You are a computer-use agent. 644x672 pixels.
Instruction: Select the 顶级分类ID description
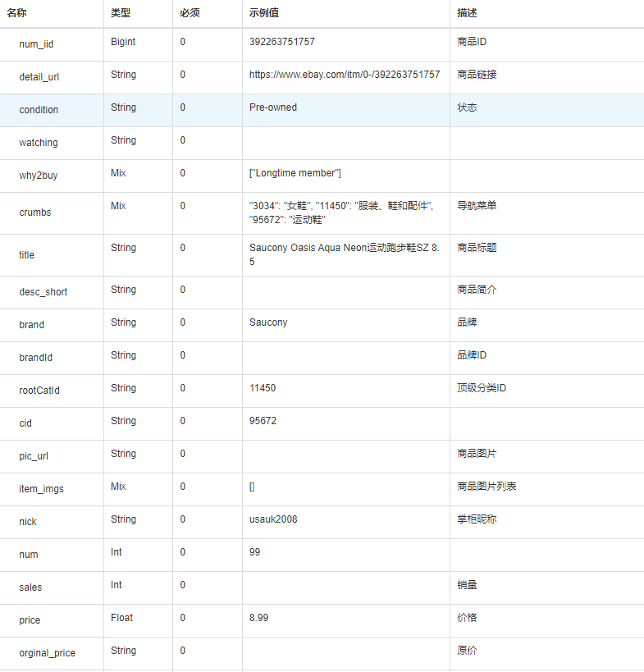tap(482, 388)
